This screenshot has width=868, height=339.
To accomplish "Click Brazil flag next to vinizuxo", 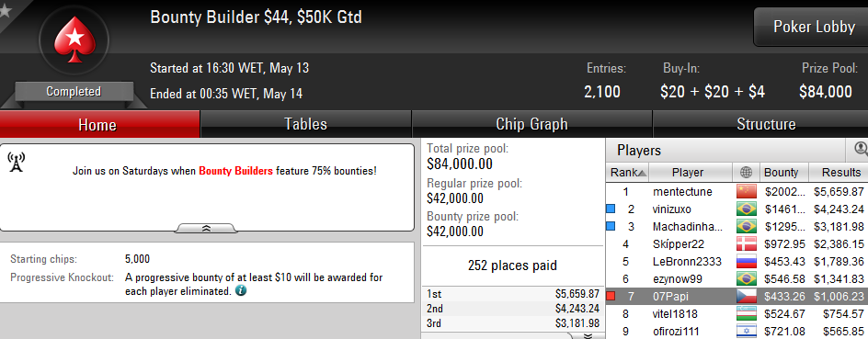I will click(747, 209).
